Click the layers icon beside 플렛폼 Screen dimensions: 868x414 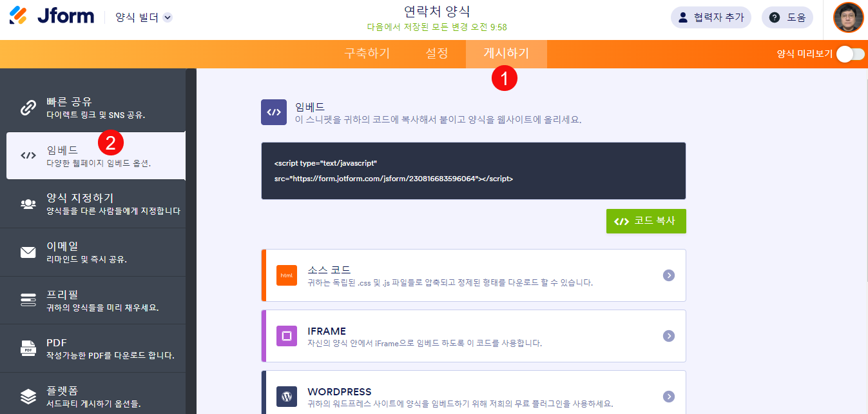28,396
